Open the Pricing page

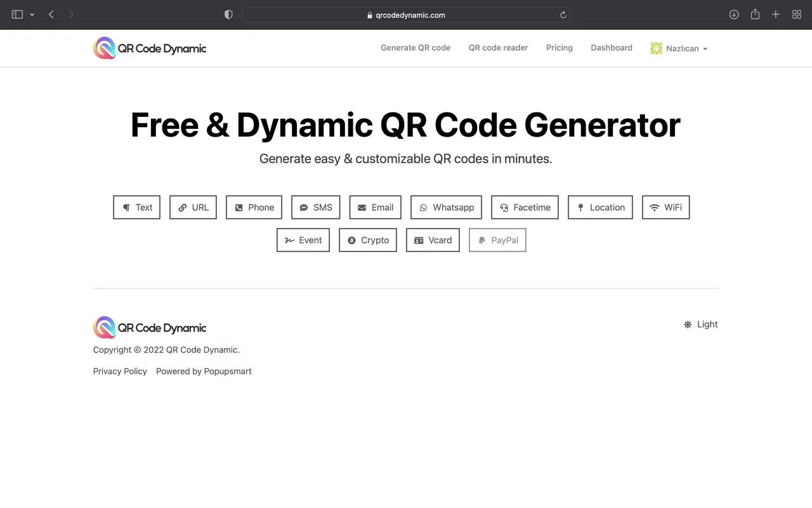[x=560, y=48]
